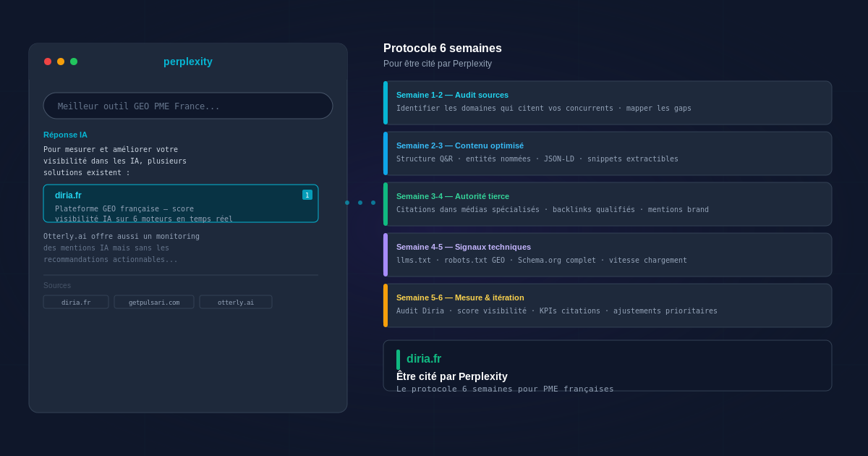The width and height of the screenshot is (868, 456).
Task: Click the middle dot of the connector
Action: (360, 203)
